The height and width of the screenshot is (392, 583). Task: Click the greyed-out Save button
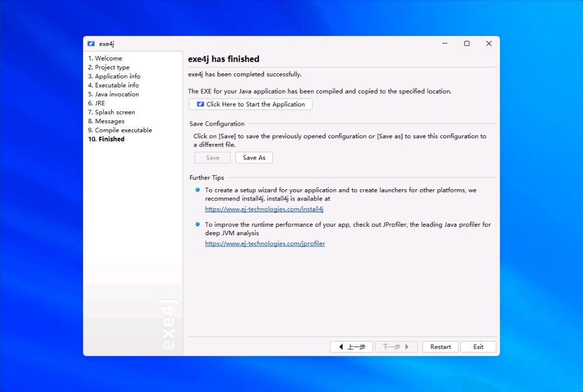(212, 158)
